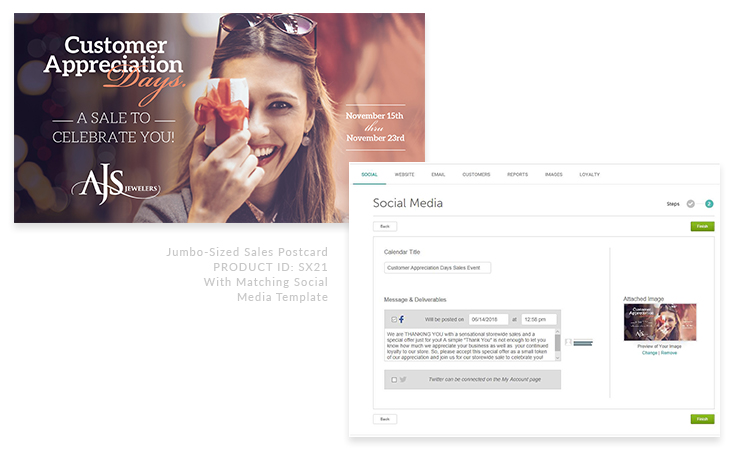Screen dimensions: 743x458
Task: Switch to the Images tab
Action: tap(553, 175)
